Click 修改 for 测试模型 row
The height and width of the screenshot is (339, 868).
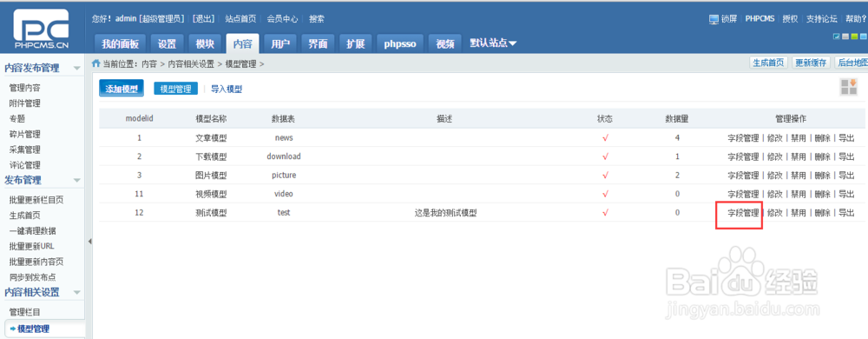(775, 213)
